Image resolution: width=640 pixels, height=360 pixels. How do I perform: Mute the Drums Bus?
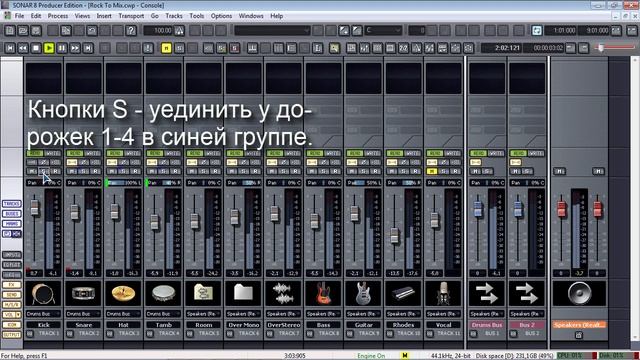(x=476, y=171)
